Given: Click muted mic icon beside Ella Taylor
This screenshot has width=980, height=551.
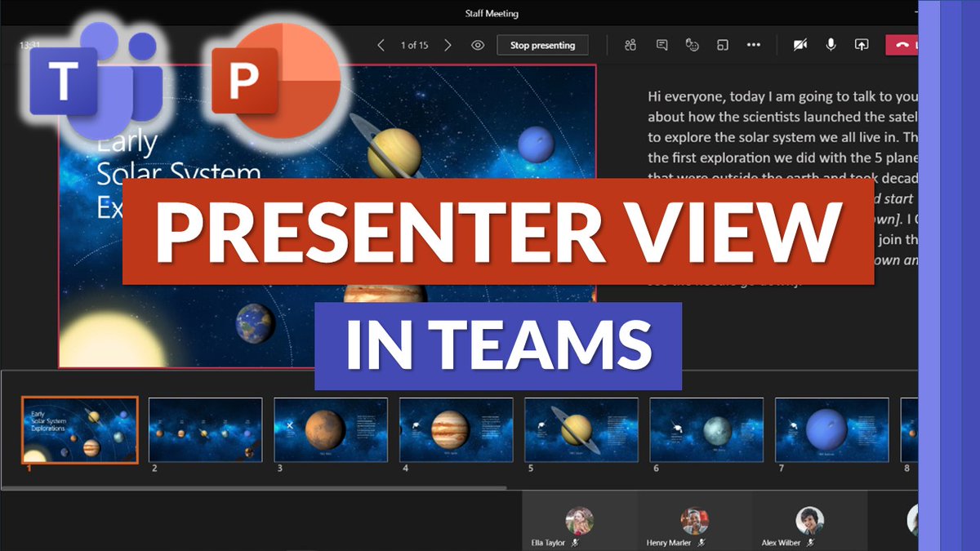Looking at the screenshot, I should [575, 543].
